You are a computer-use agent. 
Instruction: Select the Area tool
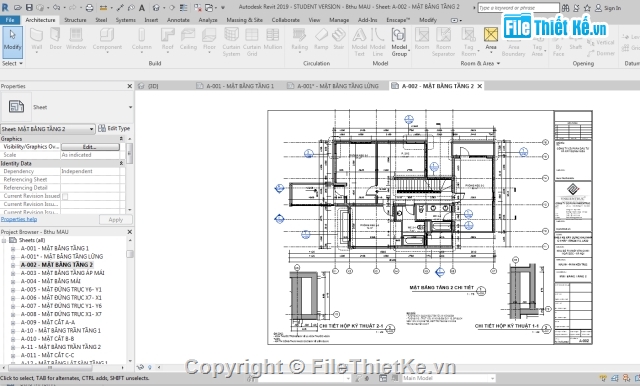tap(491, 40)
